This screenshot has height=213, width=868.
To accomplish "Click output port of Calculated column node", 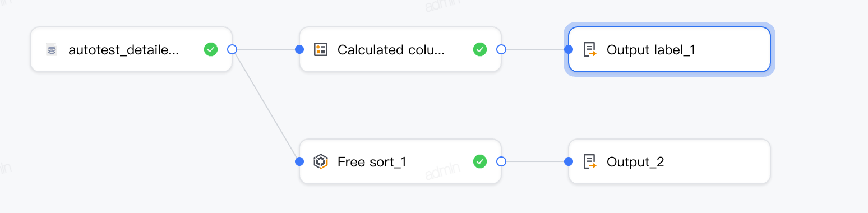I will (501, 49).
